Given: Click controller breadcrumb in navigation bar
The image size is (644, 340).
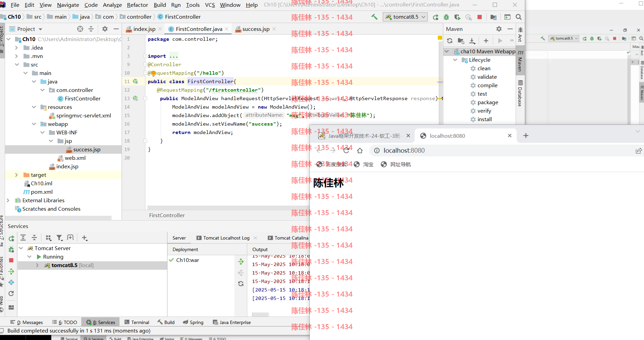Looking at the screenshot, I should coord(136,17).
